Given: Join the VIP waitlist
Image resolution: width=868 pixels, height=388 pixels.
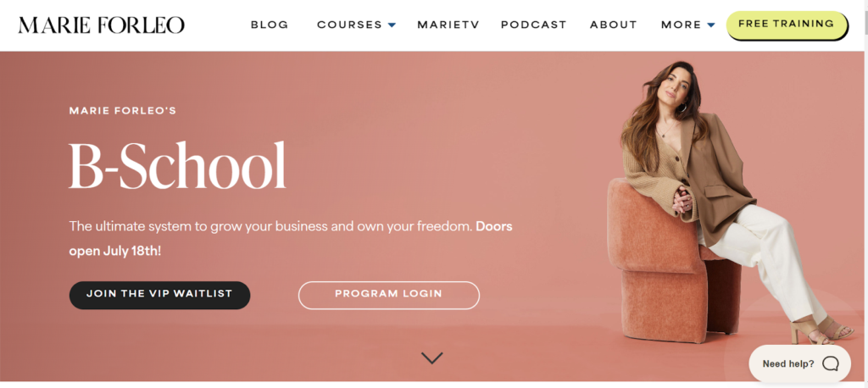Looking at the screenshot, I should pos(159,295).
